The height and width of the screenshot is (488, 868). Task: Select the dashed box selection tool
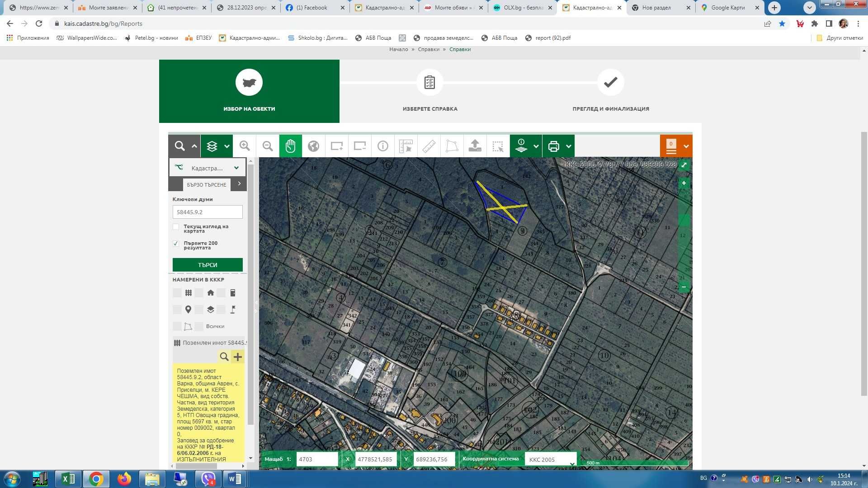(x=498, y=146)
